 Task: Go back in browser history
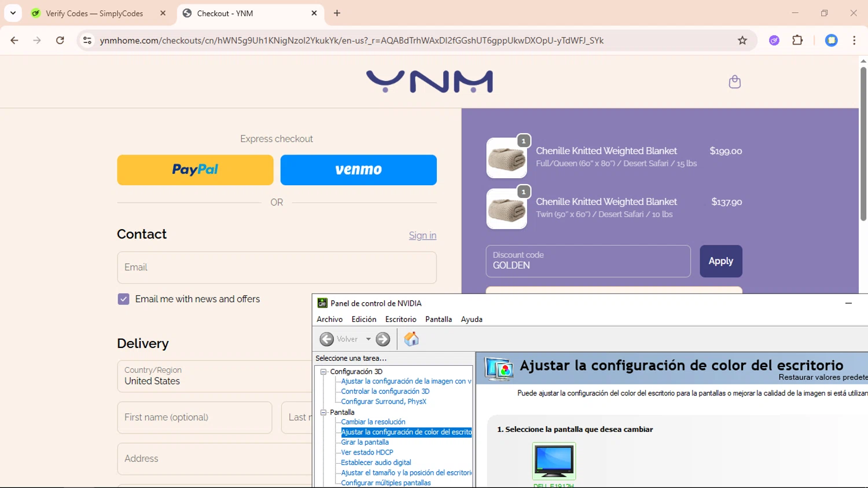(14, 41)
